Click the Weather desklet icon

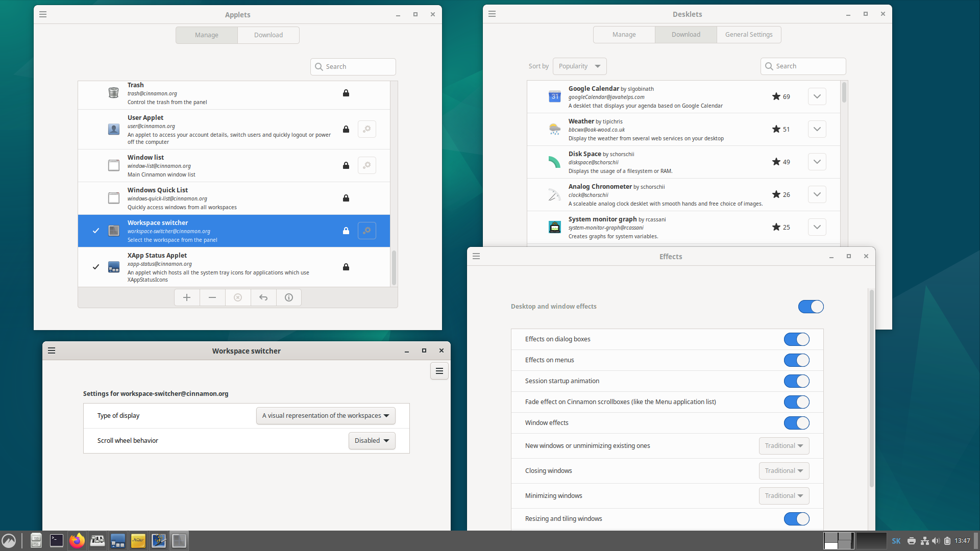tap(555, 129)
